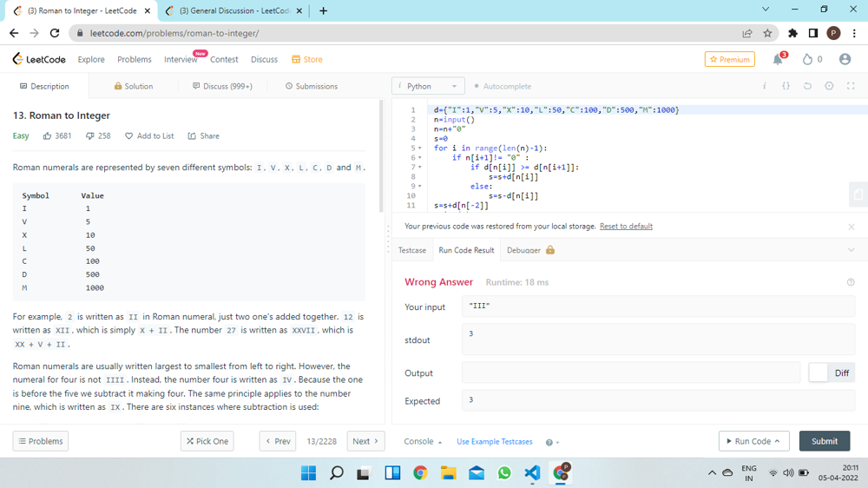Submit the solution
The width and height of the screenshot is (868, 488).
tap(825, 441)
